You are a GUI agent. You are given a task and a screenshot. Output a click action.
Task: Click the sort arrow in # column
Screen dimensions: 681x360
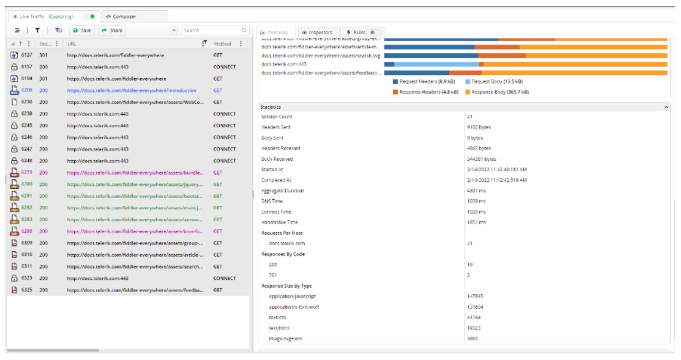(x=20, y=44)
